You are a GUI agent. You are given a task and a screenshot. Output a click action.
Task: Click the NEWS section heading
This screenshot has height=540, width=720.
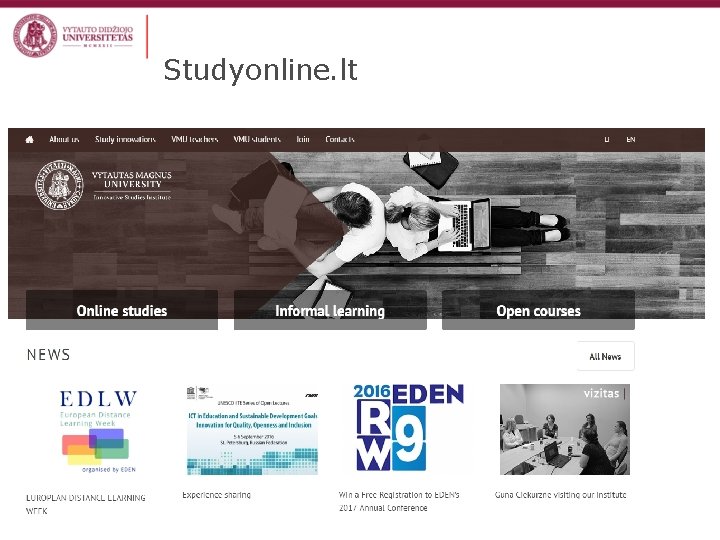48,354
